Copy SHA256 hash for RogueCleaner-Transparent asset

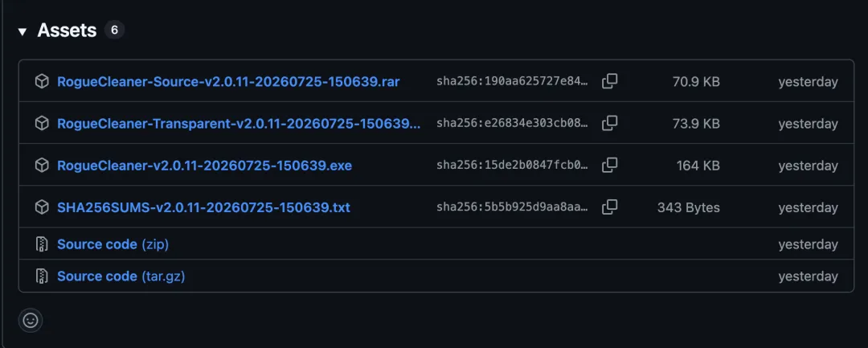click(x=609, y=124)
